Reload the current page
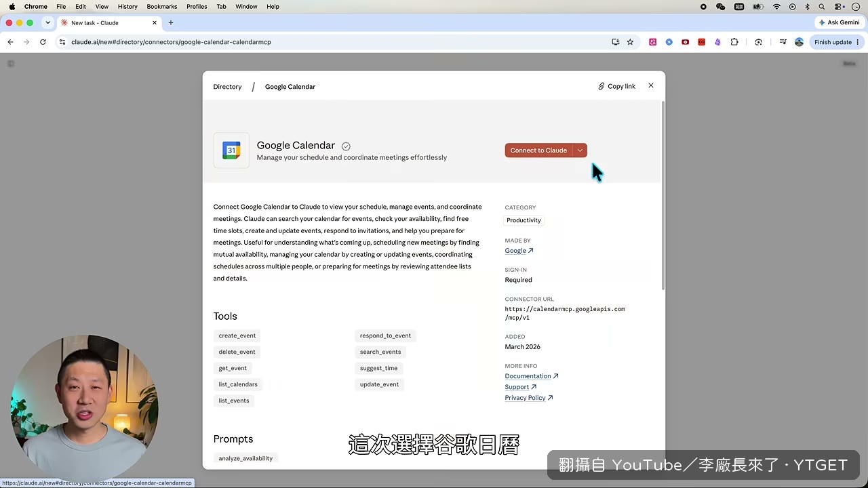The image size is (868, 488). click(x=43, y=42)
